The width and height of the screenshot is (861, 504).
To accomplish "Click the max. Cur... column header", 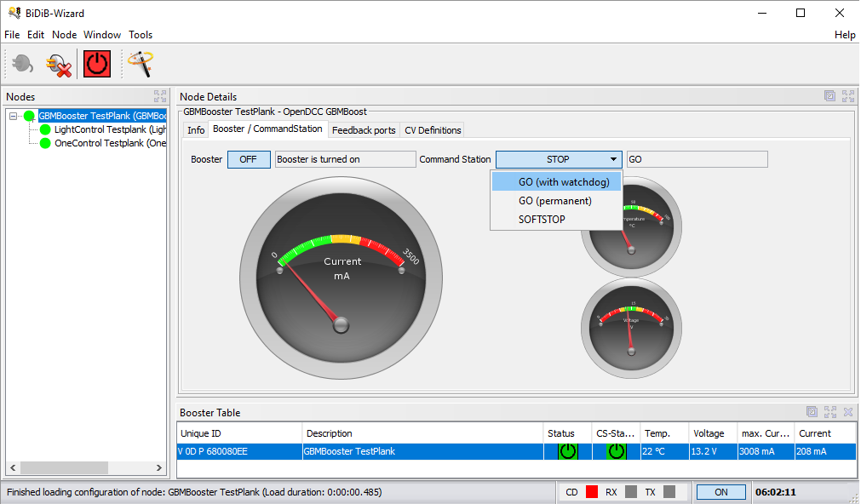I will click(766, 433).
